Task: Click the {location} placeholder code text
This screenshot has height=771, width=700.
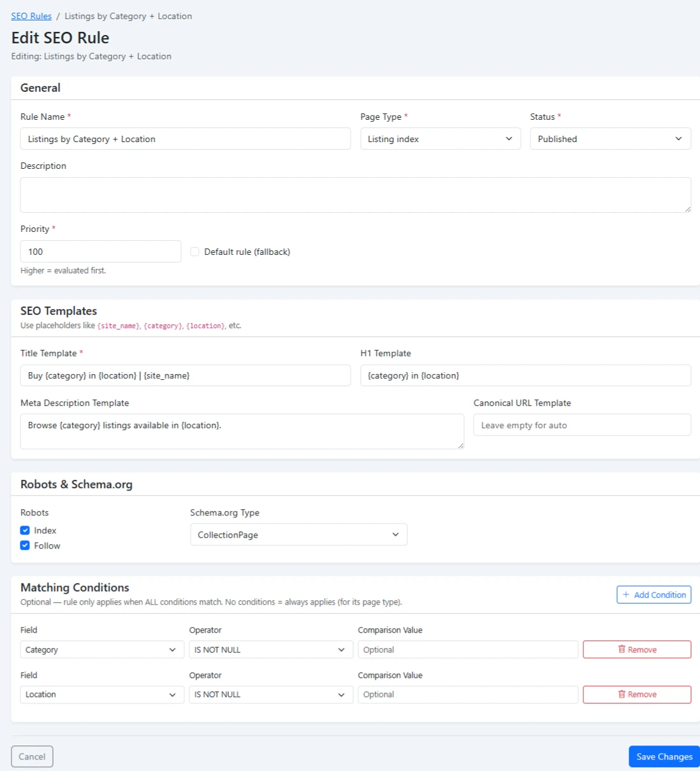Action: pos(206,326)
